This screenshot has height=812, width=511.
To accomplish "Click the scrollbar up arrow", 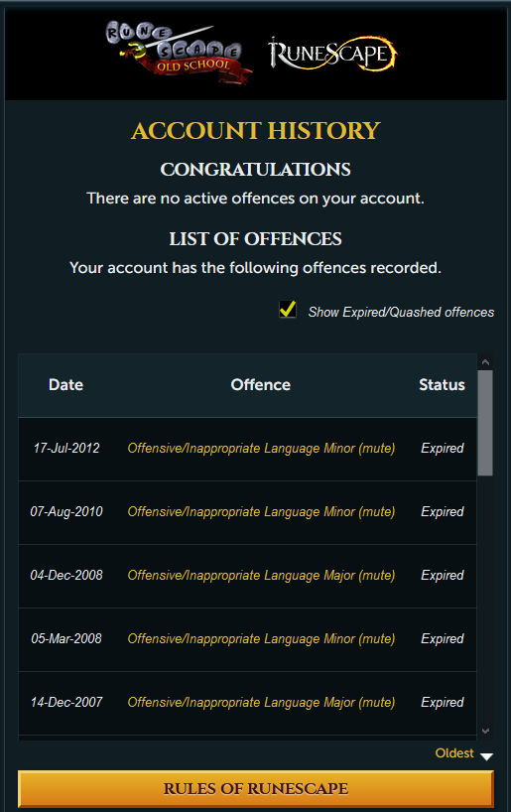I will (x=485, y=362).
